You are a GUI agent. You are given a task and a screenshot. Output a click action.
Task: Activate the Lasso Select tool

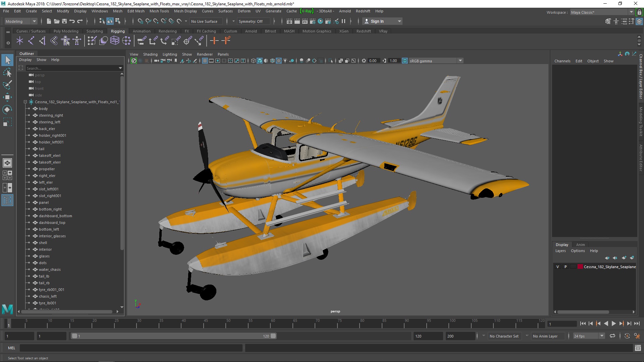coord(7,72)
